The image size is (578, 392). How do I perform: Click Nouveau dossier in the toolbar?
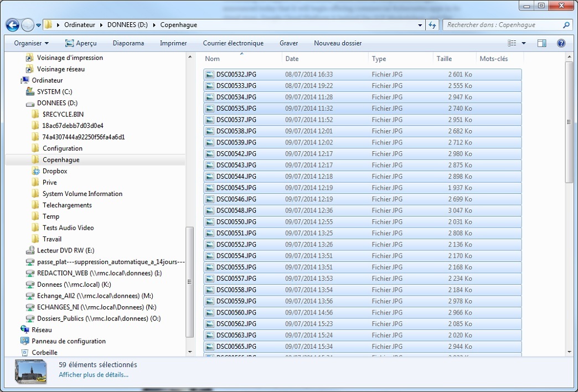[x=337, y=43]
